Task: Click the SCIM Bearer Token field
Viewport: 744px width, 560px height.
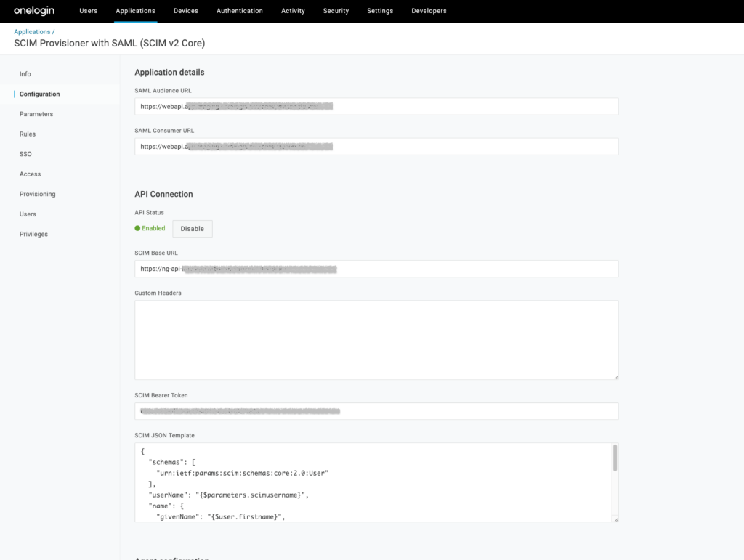Action: pyautogui.click(x=376, y=411)
